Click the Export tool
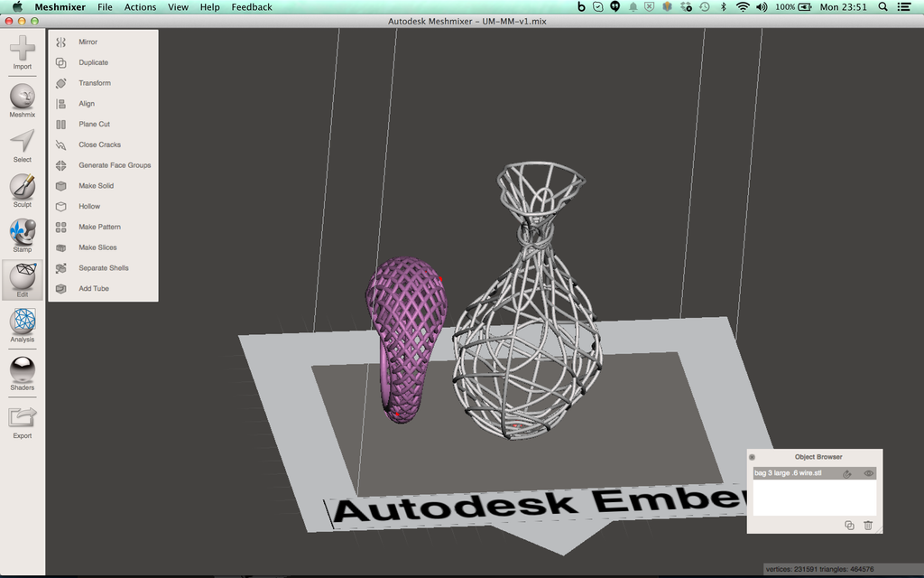 23,423
